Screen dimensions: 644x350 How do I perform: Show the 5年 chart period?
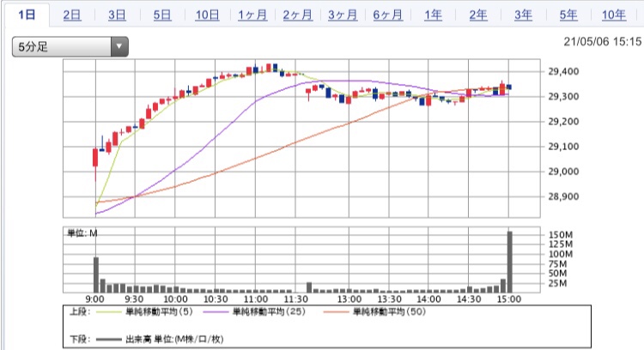(568, 15)
